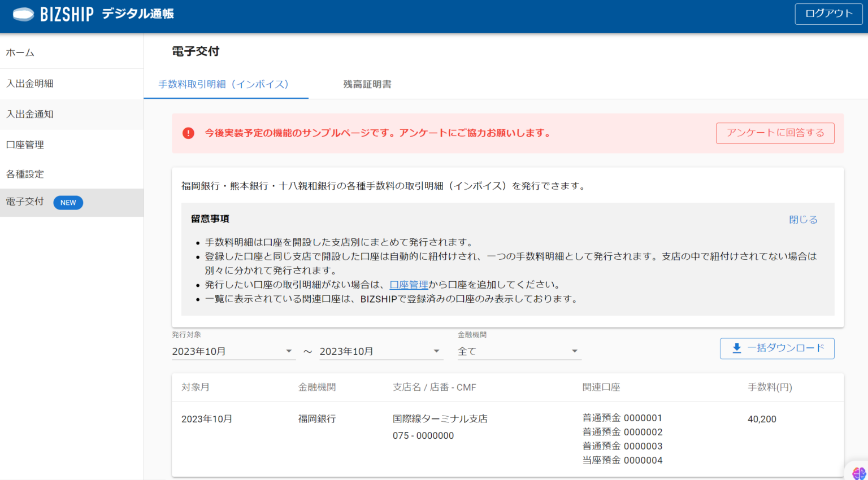Open the 口座管理 link in the notes

[409, 285]
